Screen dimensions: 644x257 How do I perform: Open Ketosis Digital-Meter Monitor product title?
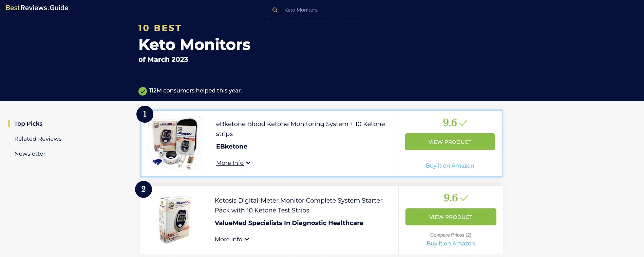(x=299, y=205)
